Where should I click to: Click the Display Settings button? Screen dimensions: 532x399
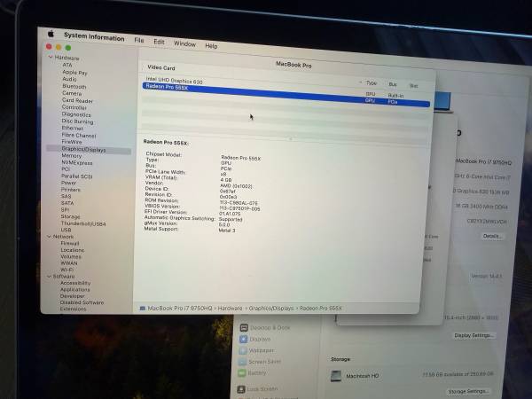coord(473,335)
